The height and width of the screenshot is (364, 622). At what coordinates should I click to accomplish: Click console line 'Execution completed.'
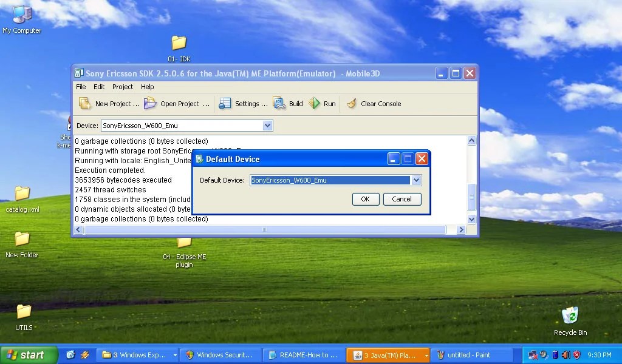click(x=110, y=170)
